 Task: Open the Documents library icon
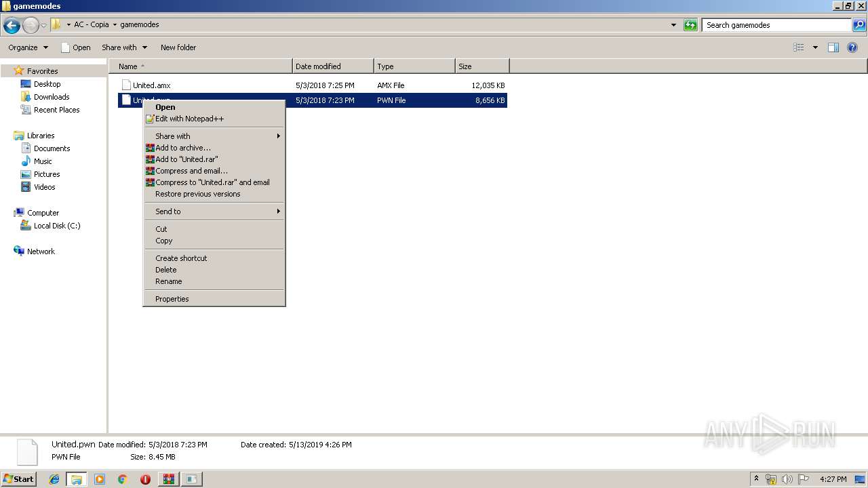coord(26,148)
